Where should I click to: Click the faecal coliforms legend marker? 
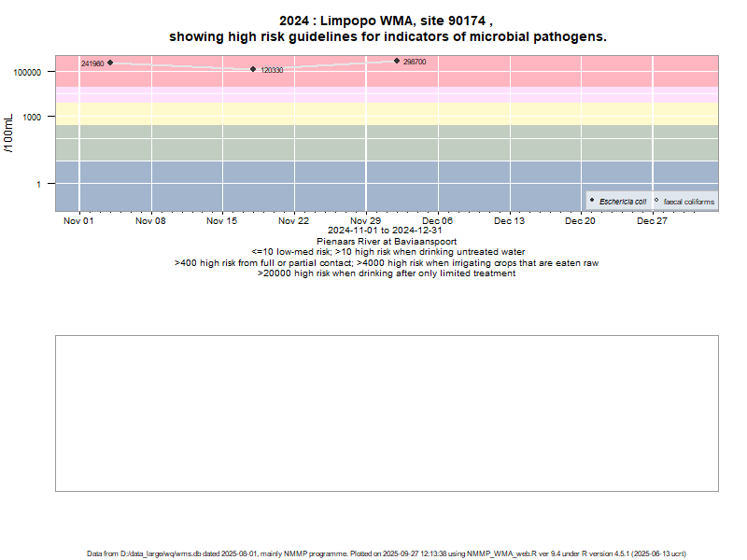coord(656,201)
